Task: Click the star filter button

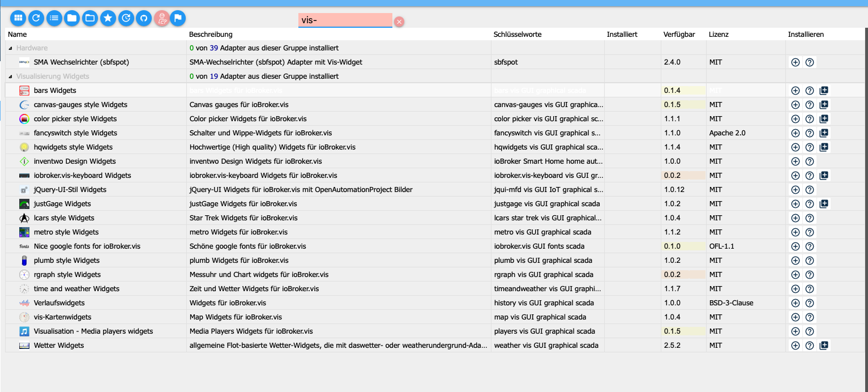Action: click(x=108, y=18)
